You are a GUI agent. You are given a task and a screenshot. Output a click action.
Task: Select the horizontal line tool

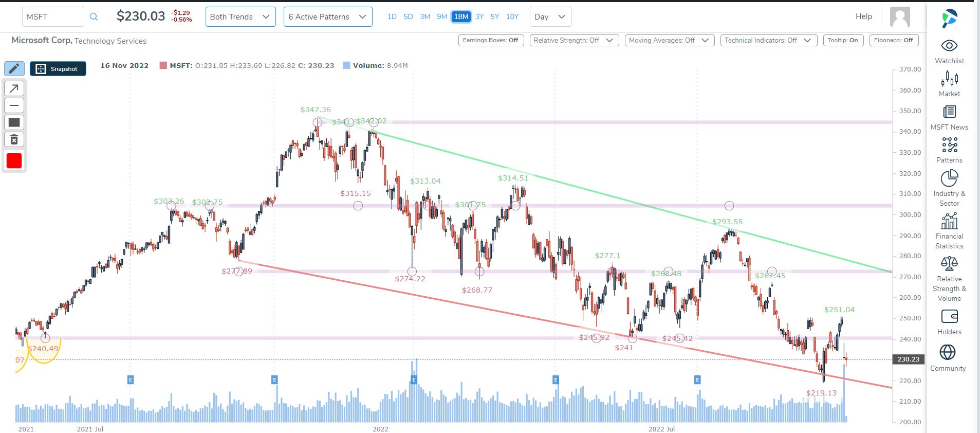(x=14, y=105)
